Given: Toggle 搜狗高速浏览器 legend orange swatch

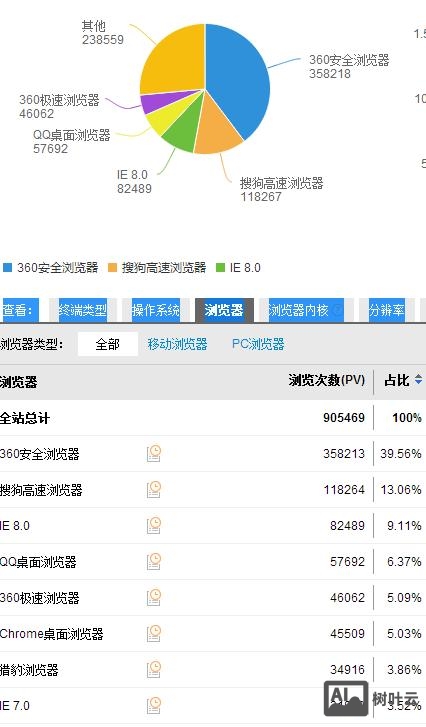Looking at the screenshot, I should [x=113, y=268].
